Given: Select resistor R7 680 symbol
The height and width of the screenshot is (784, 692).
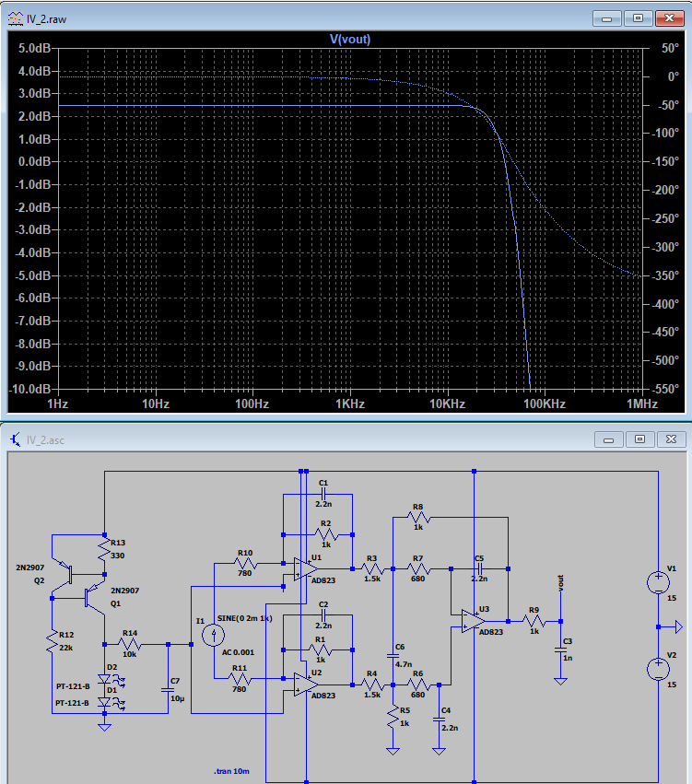Looking at the screenshot, I should point(418,569).
